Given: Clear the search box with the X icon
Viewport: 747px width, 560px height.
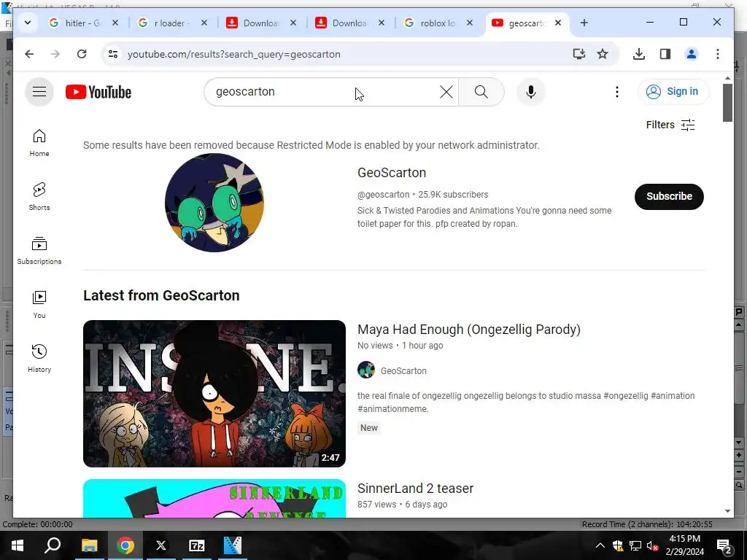Looking at the screenshot, I should (446, 91).
